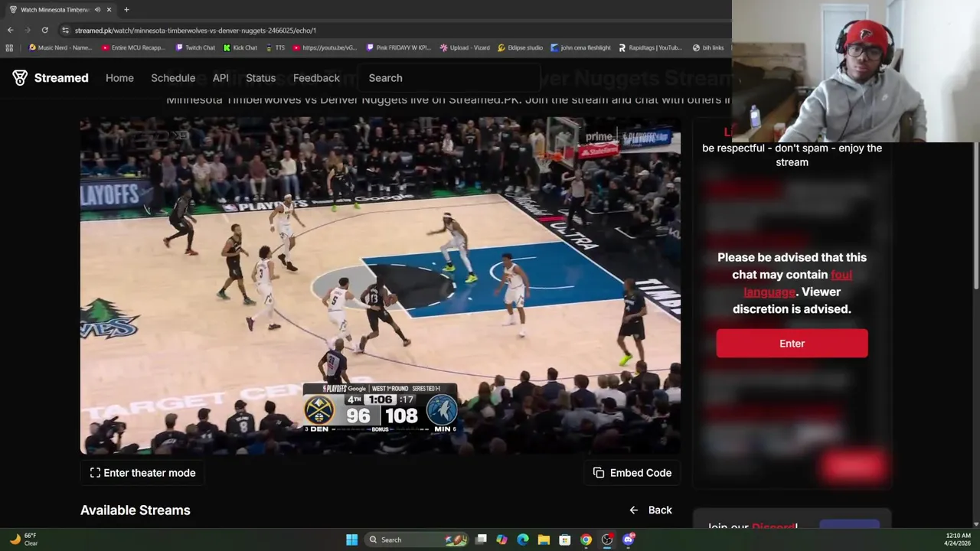Image resolution: width=980 pixels, height=551 pixels.
Task: Open the Schedule page
Action: click(173, 78)
